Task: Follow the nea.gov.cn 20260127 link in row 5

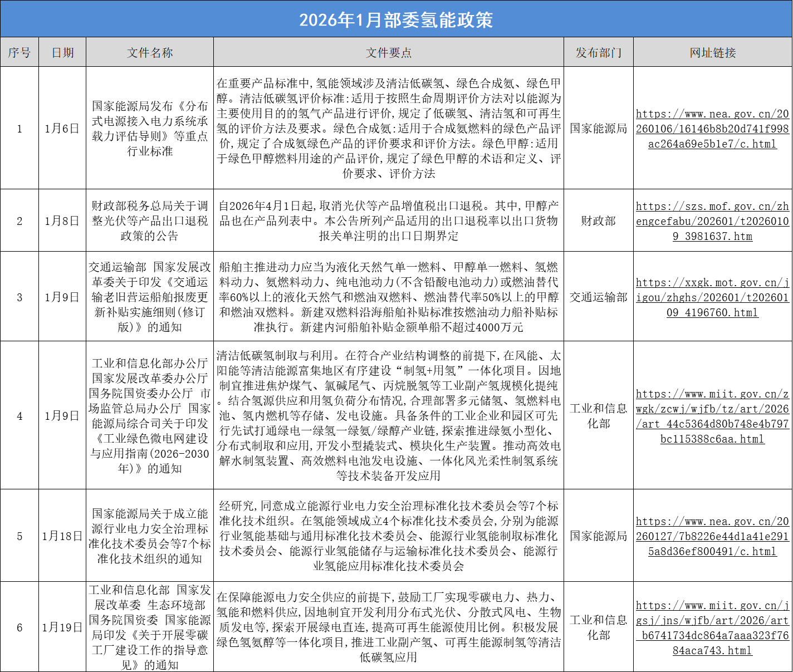Action: (712, 536)
